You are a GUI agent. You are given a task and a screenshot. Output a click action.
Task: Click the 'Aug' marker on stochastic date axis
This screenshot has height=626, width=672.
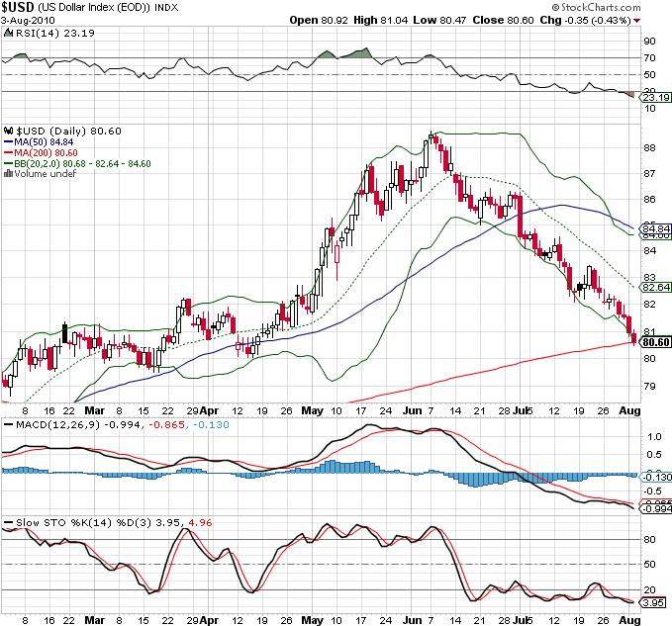point(630,620)
